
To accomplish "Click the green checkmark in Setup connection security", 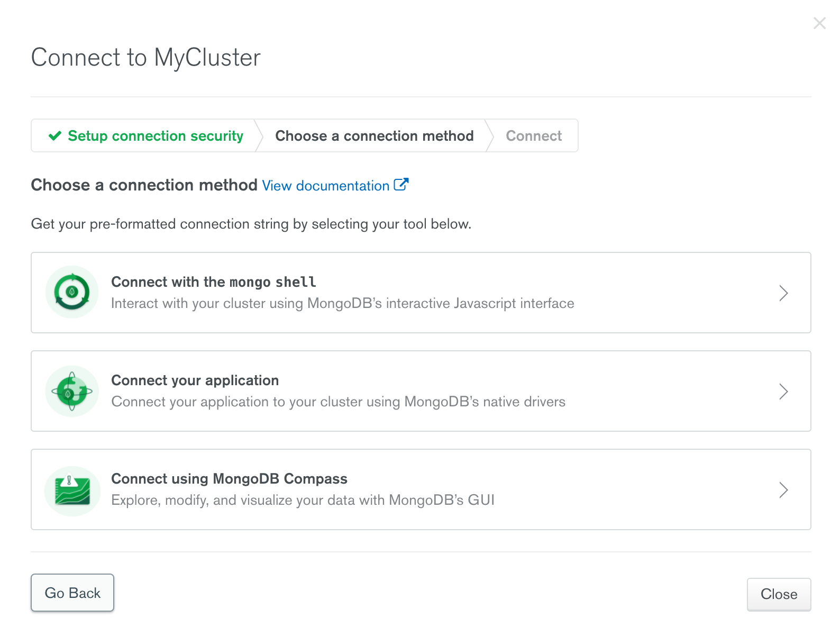I will point(55,136).
